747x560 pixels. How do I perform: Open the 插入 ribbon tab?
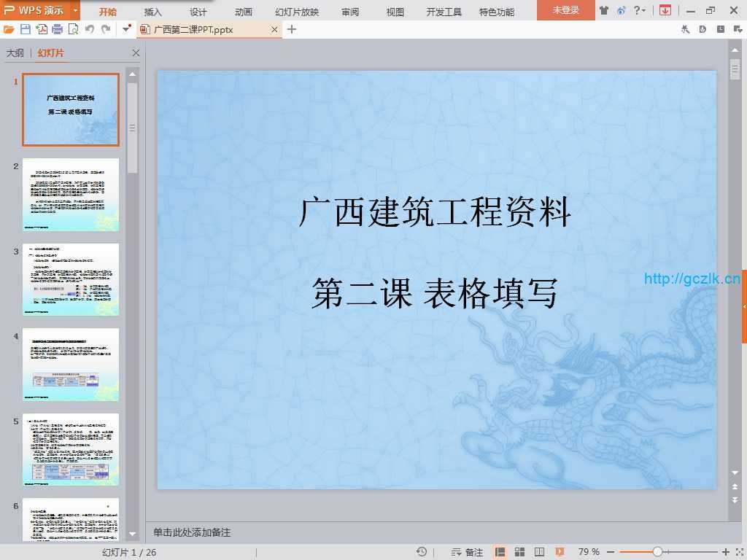[x=153, y=12]
